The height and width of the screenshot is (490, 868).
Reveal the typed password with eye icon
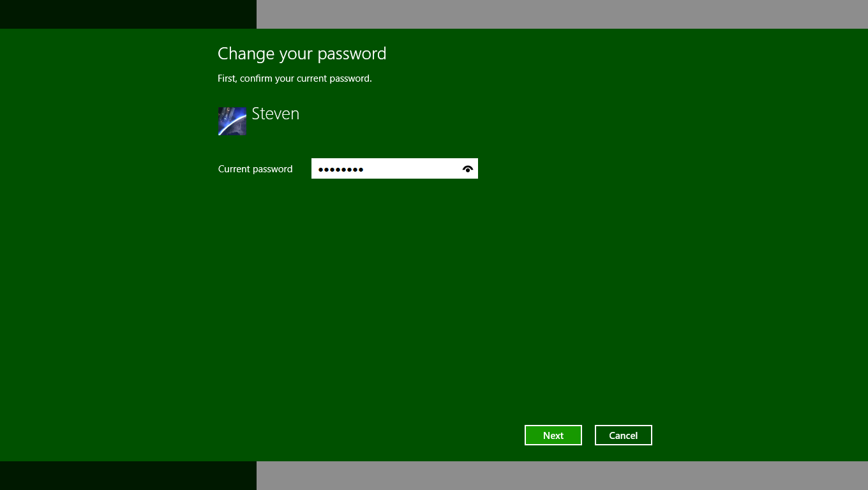(468, 169)
